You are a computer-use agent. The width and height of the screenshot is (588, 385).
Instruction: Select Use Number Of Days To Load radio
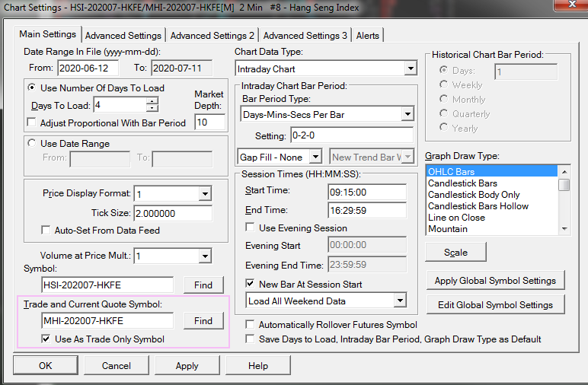(x=32, y=87)
